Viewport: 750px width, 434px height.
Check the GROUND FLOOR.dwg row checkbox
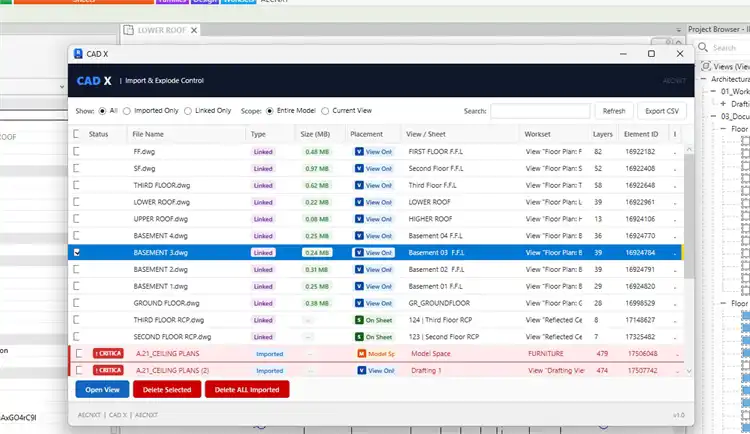pos(76,303)
